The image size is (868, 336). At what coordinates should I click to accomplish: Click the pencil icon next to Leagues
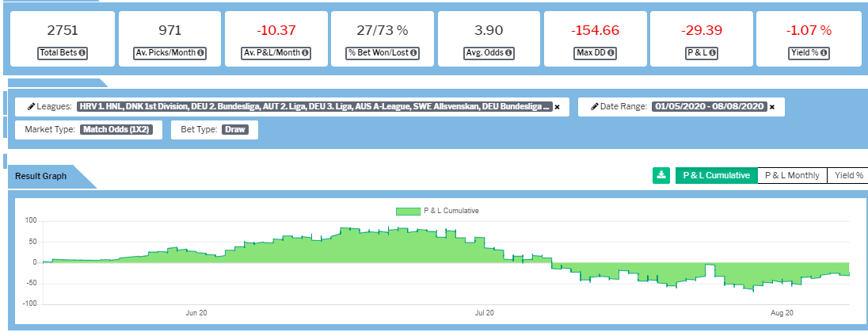click(30, 107)
